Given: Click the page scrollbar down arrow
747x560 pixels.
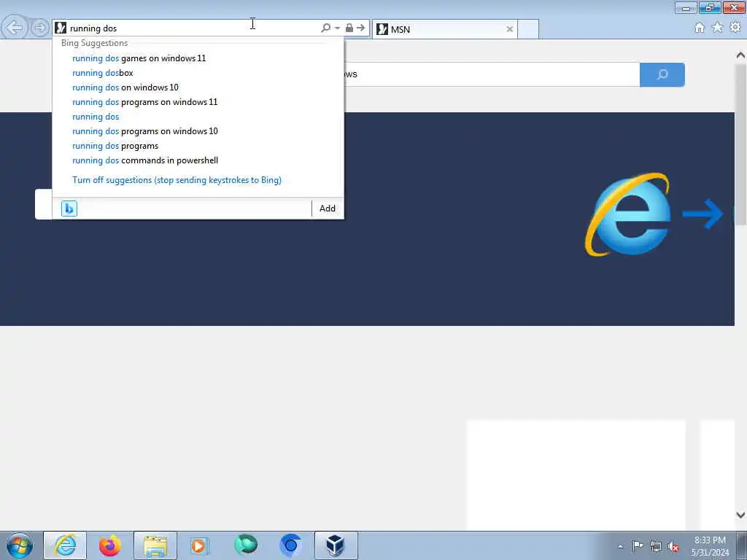Looking at the screenshot, I should (740, 515).
